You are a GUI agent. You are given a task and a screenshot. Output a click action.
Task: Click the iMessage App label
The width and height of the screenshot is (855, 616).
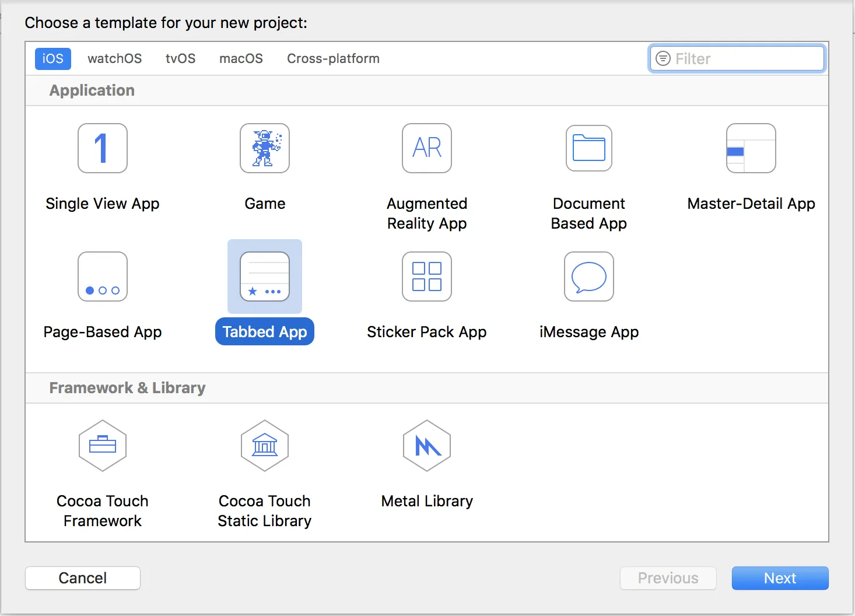point(589,332)
